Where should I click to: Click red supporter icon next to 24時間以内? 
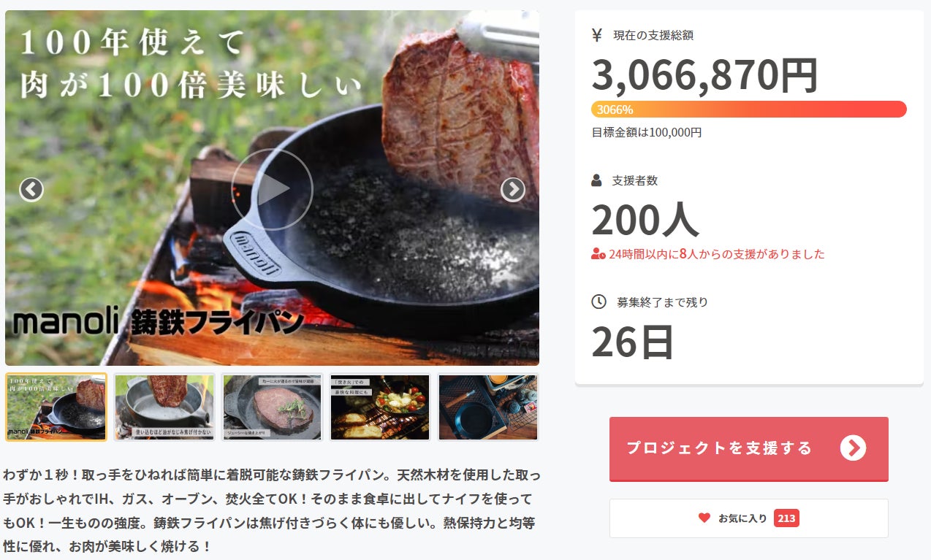coord(598,254)
